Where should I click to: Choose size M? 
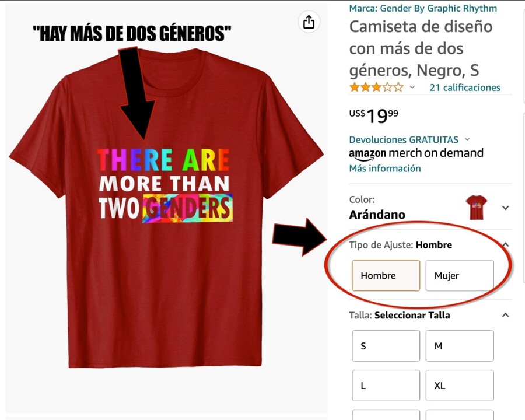pos(460,346)
